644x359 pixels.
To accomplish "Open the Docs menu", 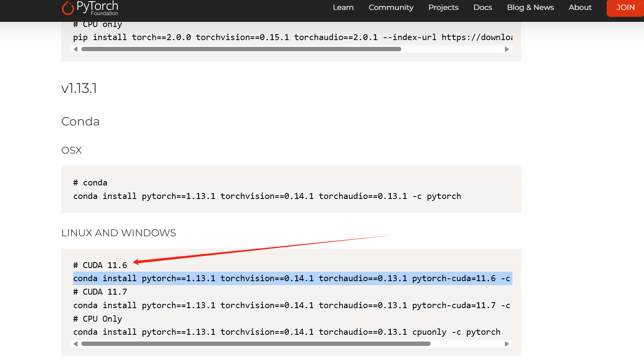I will pos(483,8).
